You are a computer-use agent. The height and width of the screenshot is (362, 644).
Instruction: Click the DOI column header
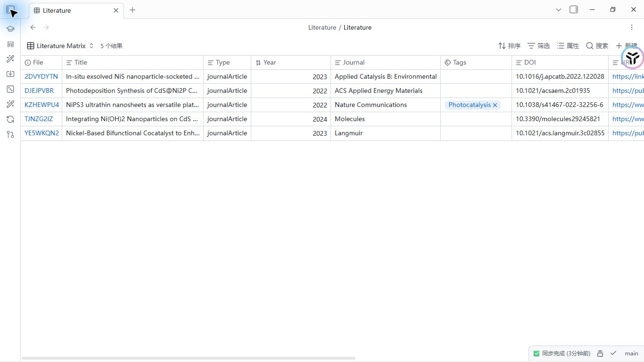pos(560,62)
